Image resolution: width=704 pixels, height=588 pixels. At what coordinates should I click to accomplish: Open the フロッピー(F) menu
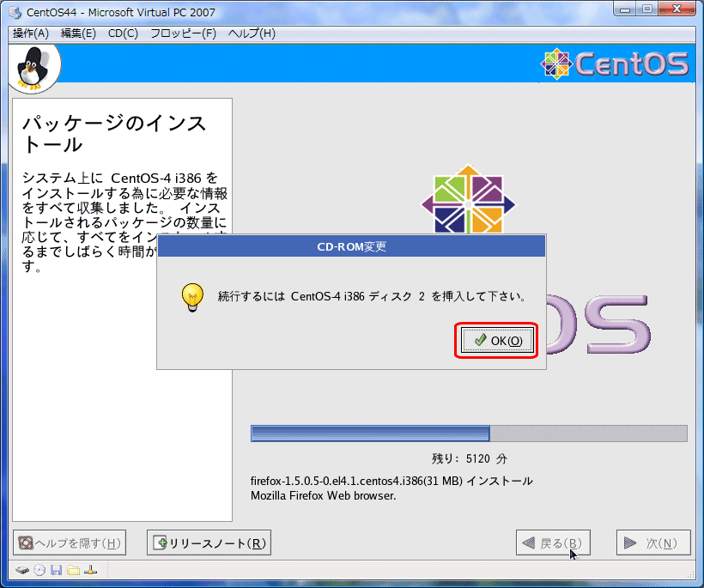183,33
